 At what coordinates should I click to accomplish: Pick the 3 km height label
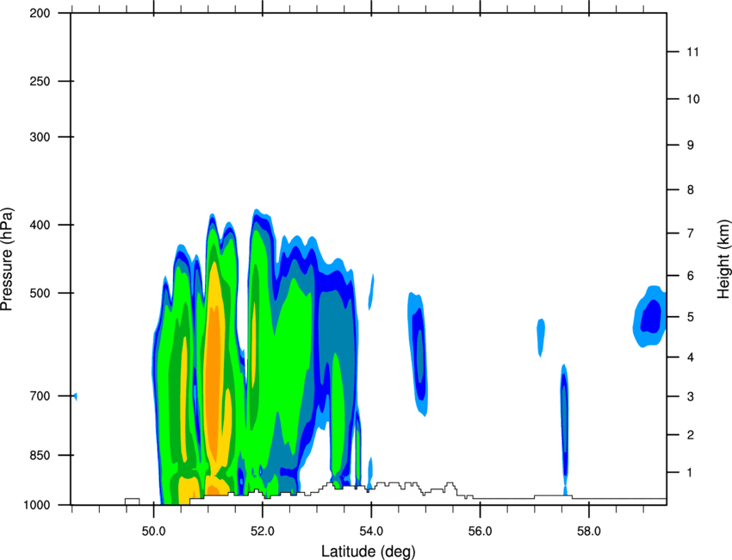691,396
